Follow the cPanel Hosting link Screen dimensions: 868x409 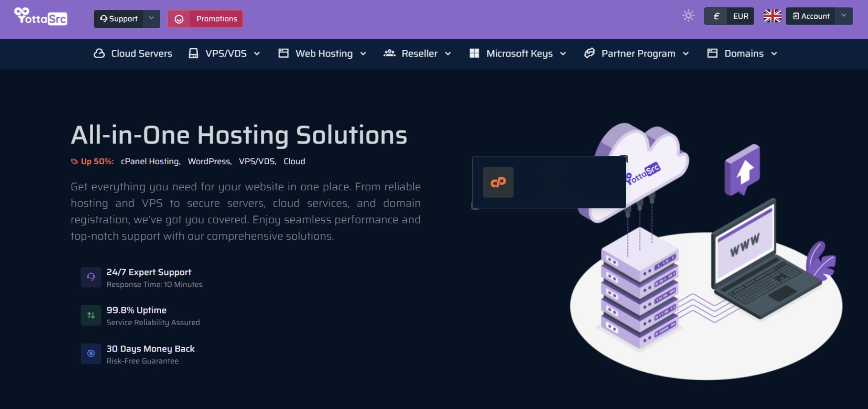[151, 161]
